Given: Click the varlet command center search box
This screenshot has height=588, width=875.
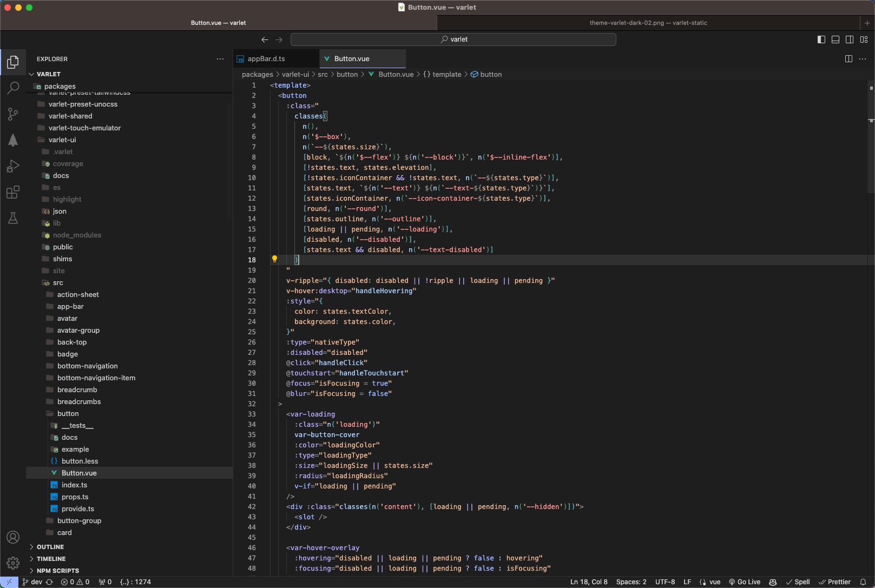Looking at the screenshot, I should click(453, 39).
